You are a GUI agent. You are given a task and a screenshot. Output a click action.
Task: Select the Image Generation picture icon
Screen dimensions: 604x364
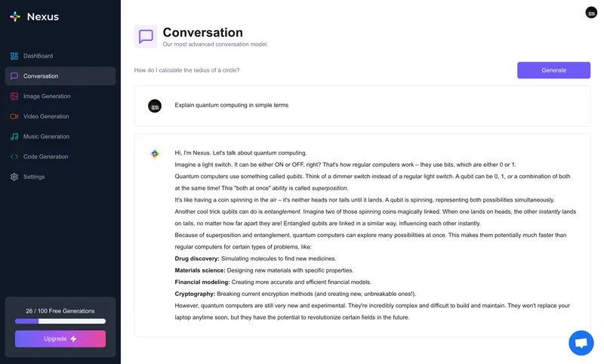[x=14, y=97]
